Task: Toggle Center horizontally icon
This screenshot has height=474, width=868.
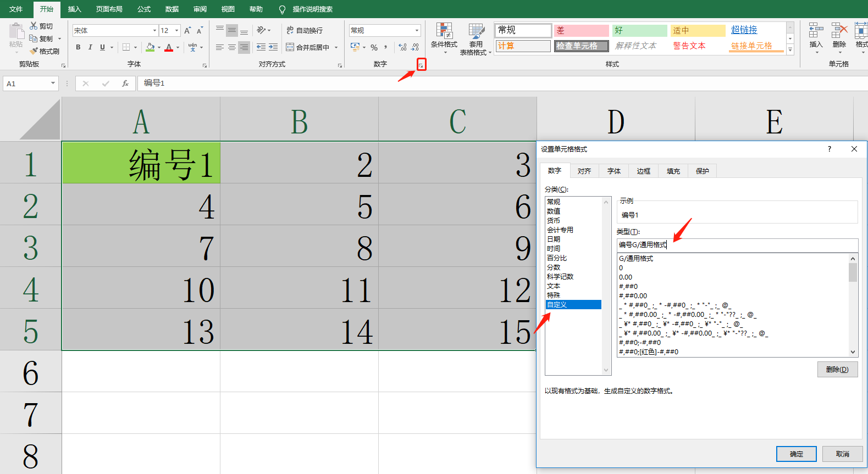Action: coord(232,47)
